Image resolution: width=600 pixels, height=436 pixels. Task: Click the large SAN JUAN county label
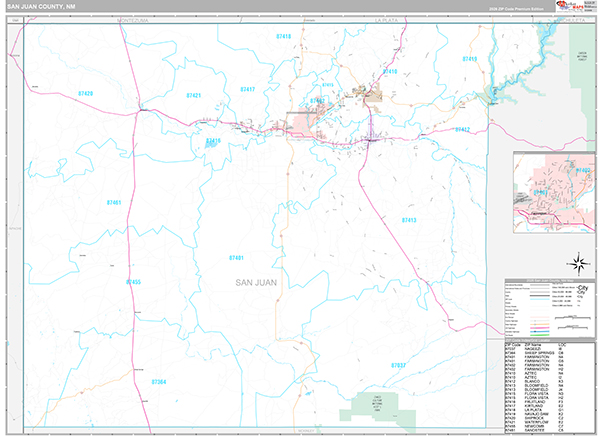click(x=256, y=283)
